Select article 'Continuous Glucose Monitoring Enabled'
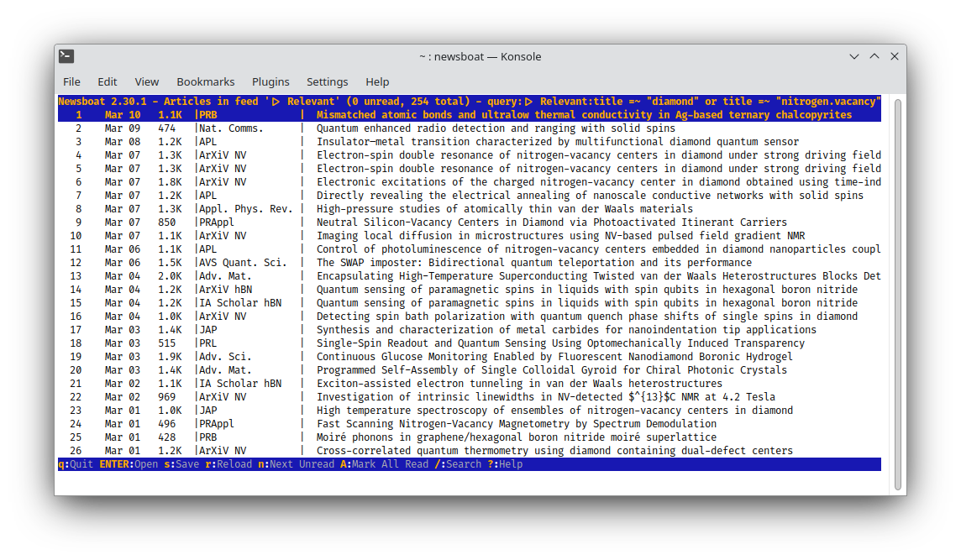The image size is (961, 560). [470, 357]
